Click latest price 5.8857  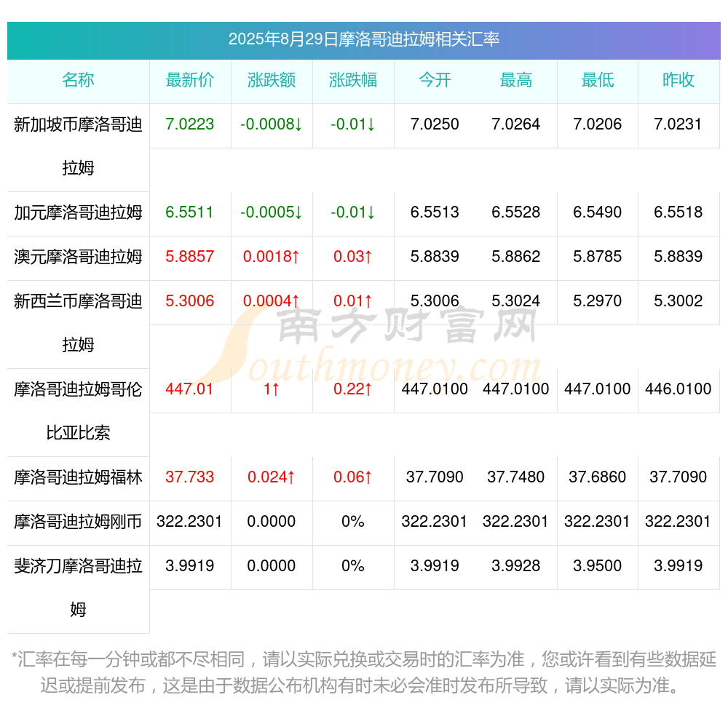pyautogui.click(x=190, y=257)
